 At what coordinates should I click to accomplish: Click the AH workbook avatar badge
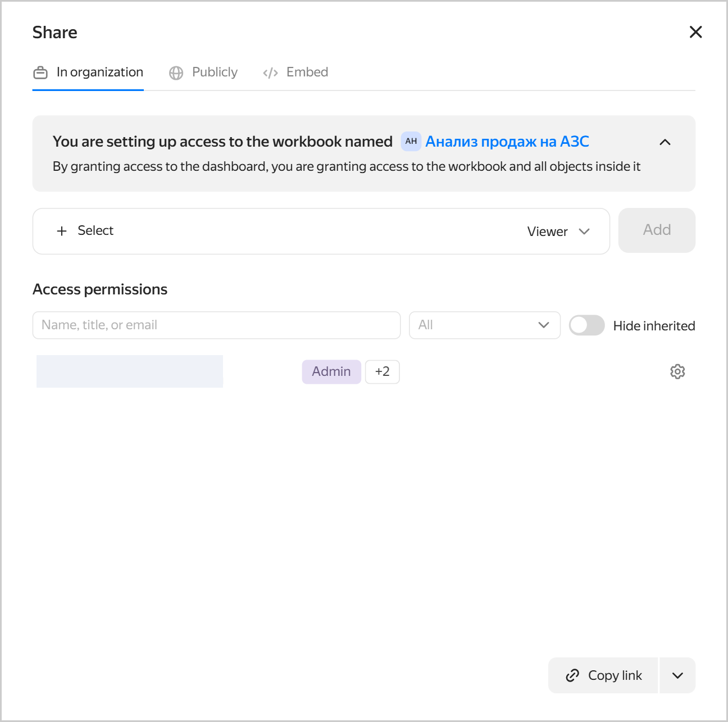(x=411, y=142)
